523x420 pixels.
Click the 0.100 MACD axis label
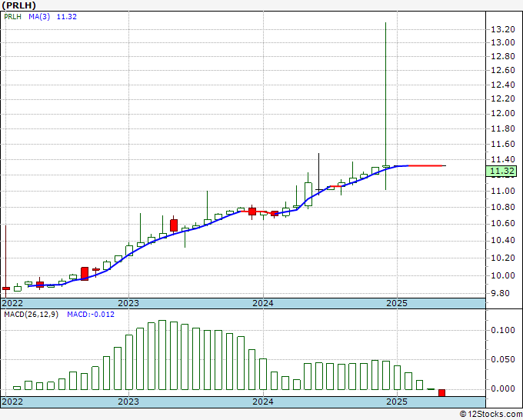coord(503,330)
